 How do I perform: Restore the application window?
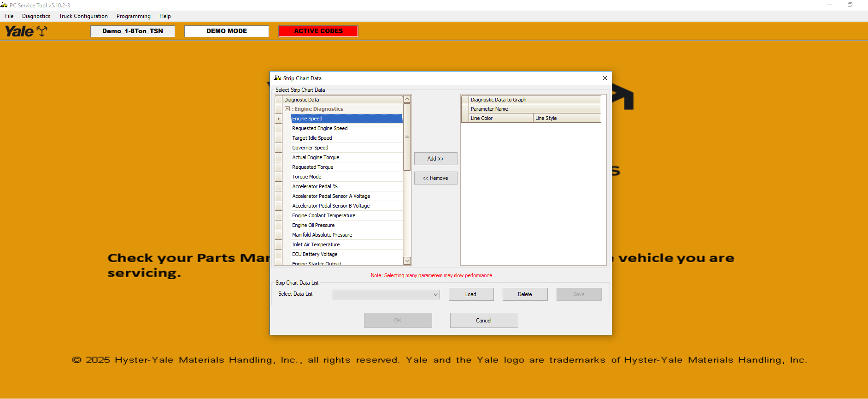tap(850, 5)
